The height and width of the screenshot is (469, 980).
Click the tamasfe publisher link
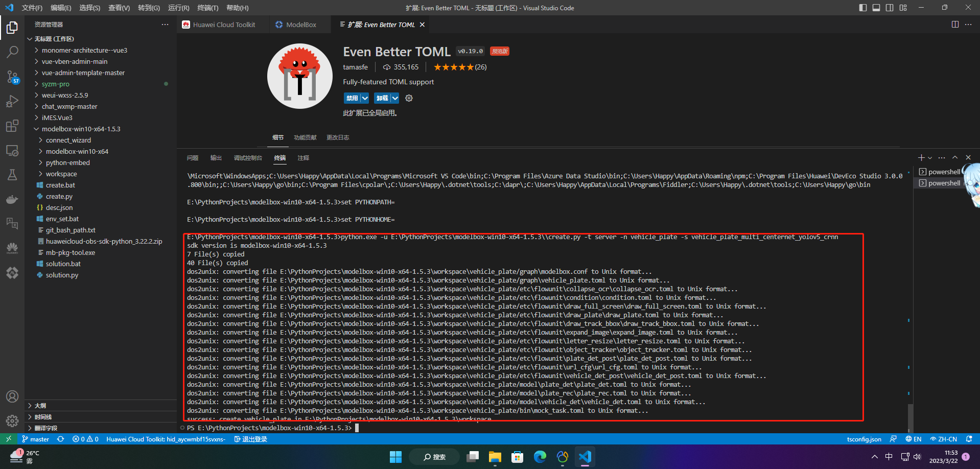point(355,67)
